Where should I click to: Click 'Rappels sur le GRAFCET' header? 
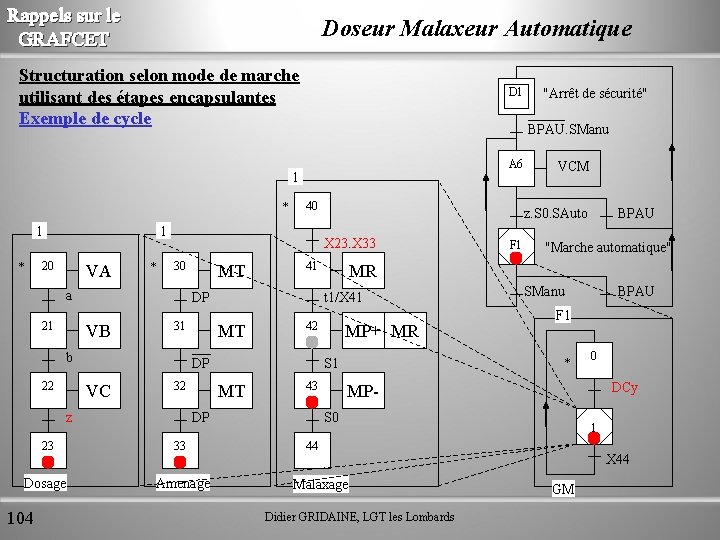tap(64, 28)
